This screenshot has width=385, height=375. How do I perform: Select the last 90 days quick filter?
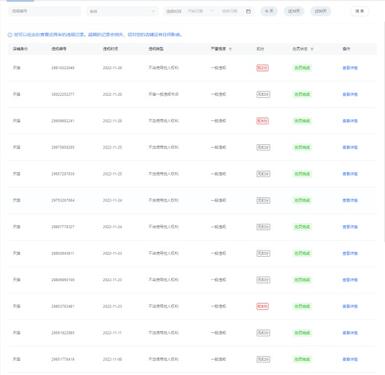pyautogui.click(x=321, y=11)
